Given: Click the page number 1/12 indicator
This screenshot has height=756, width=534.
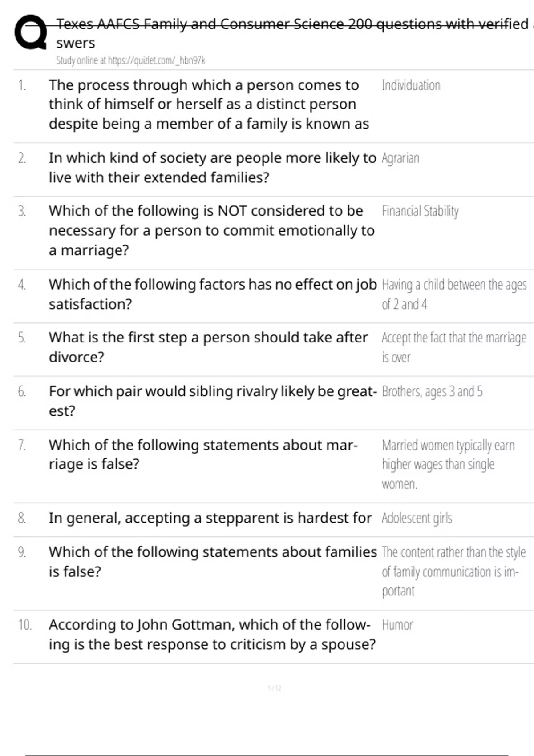Looking at the screenshot, I should click(274, 688).
